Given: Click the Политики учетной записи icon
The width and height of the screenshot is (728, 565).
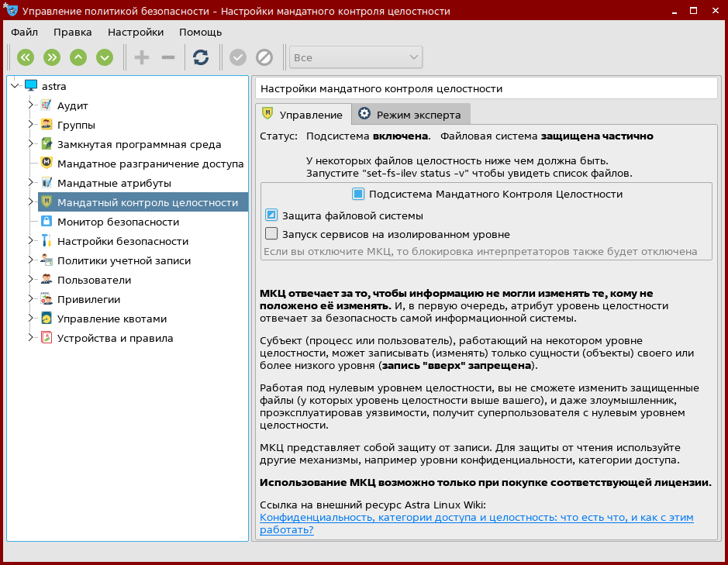Looking at the screenshot, I should [x=47, y=260].
